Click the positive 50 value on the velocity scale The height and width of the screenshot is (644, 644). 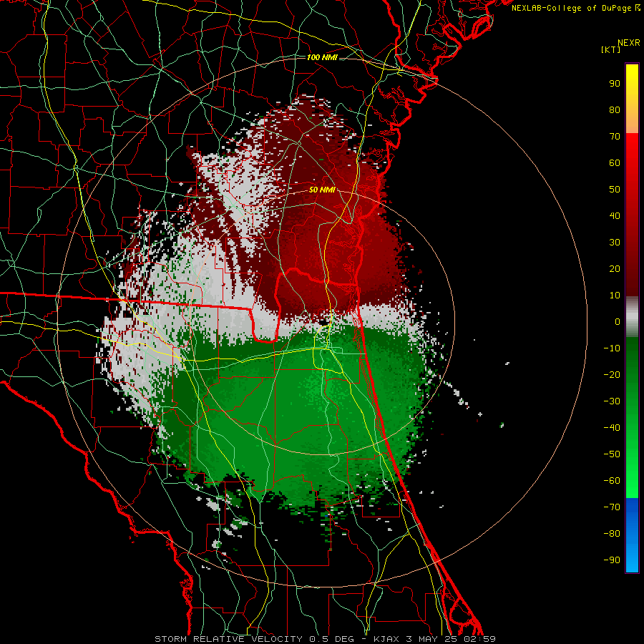pyautogui.click(x=615, y=190)
